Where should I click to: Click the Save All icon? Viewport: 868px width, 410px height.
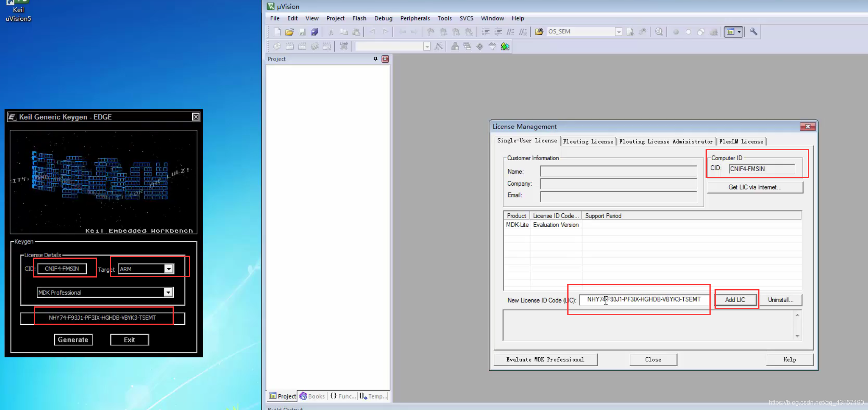pyautogui.click(x=315, y=32)
